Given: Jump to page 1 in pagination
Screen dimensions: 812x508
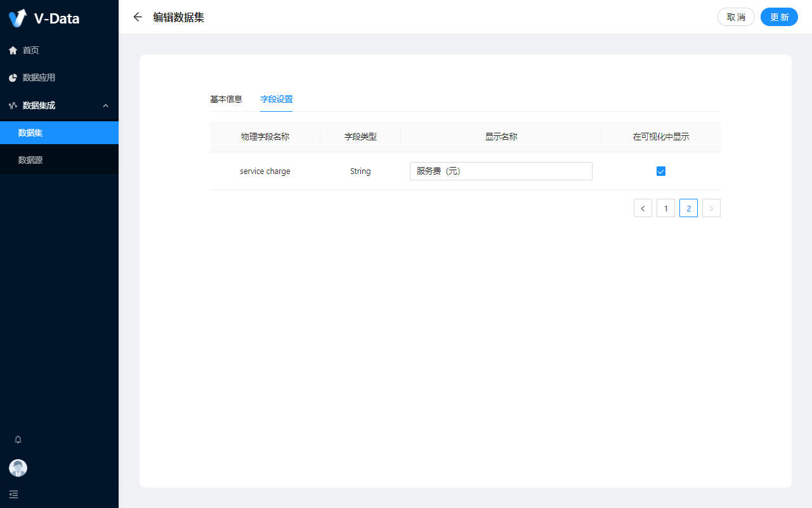Looking at the screenshot, I should click(665, 208).
